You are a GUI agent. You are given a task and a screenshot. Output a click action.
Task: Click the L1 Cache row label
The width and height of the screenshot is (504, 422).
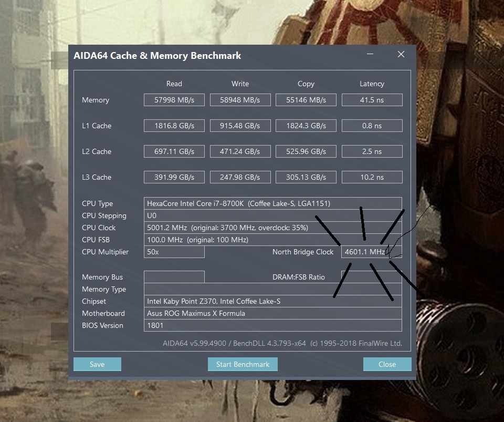pyautogui.click(x=97, y=126)
